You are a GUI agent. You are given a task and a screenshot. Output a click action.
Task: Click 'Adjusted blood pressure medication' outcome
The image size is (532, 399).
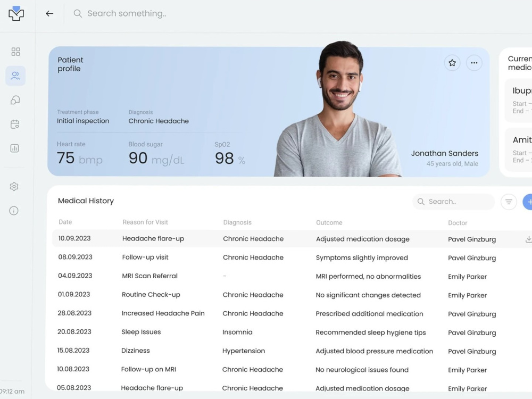point(374,351)
